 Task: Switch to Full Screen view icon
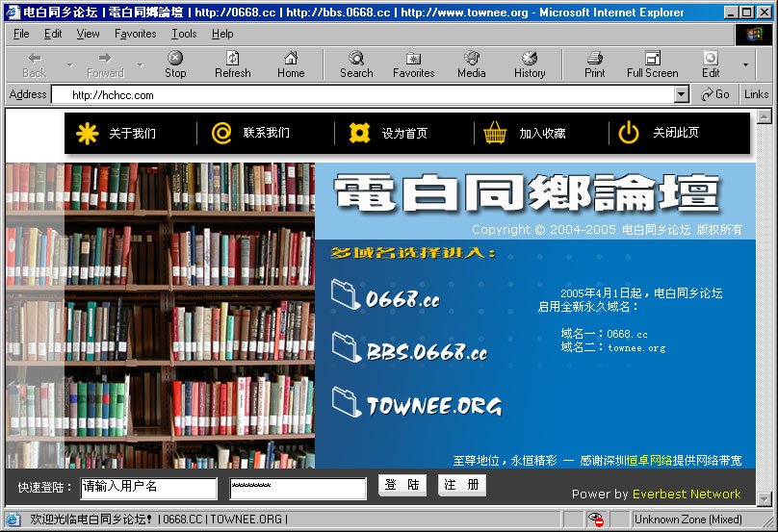tap(652, 59)
